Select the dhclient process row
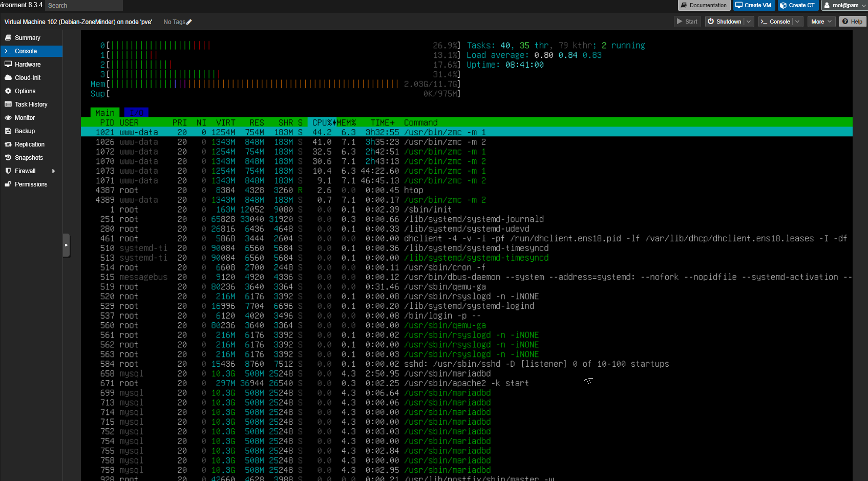This screenshot has height=481, width=868. pyautogui.click(x=467, y=238)
